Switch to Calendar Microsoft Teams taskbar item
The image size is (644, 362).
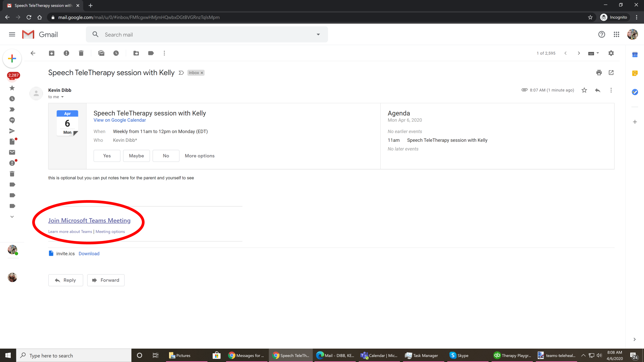pos(379,355)
